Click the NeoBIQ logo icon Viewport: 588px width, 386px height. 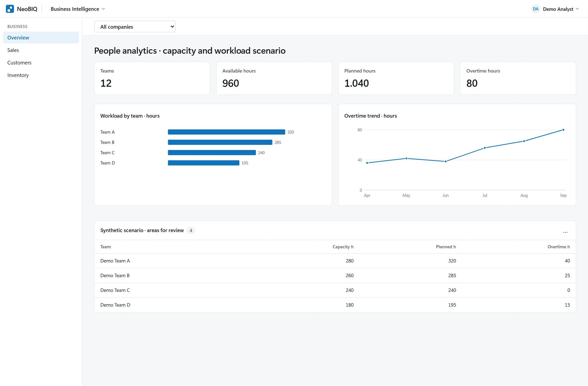[10, 9]
